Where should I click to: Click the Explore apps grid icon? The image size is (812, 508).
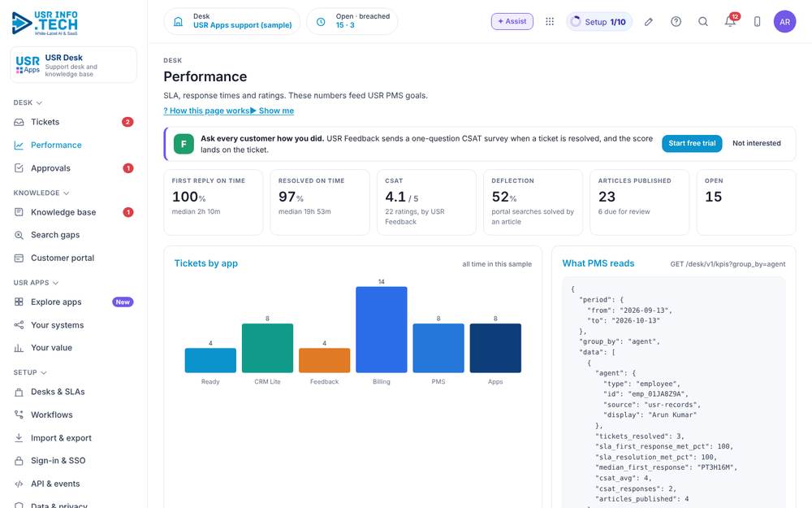tap(19, 302)
